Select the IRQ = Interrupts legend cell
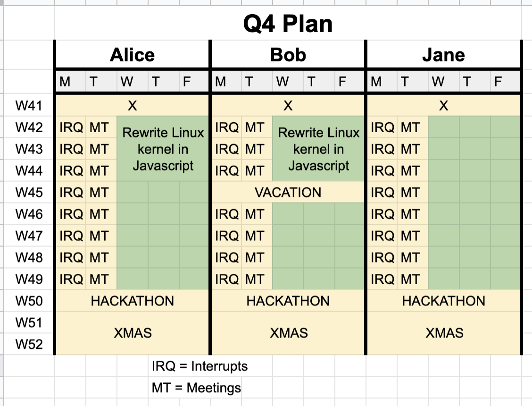This screenshot has height=406, width=532. 199,366
